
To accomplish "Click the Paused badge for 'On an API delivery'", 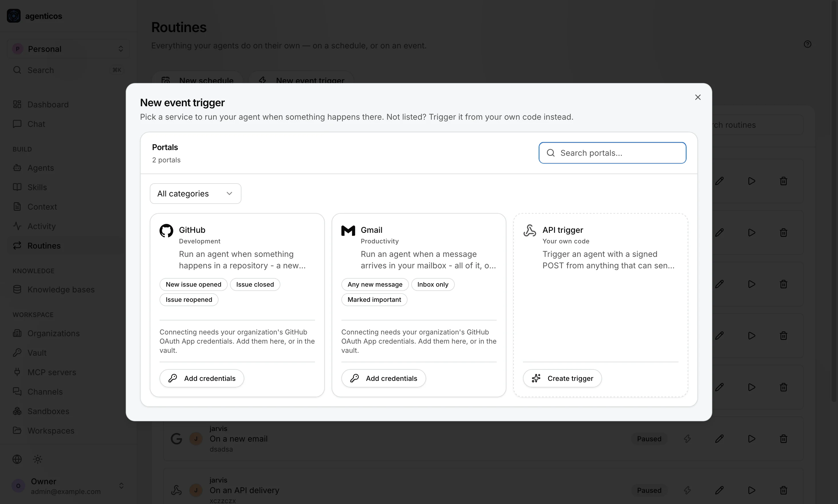I will pyautogui.click(x=649, y=491).
